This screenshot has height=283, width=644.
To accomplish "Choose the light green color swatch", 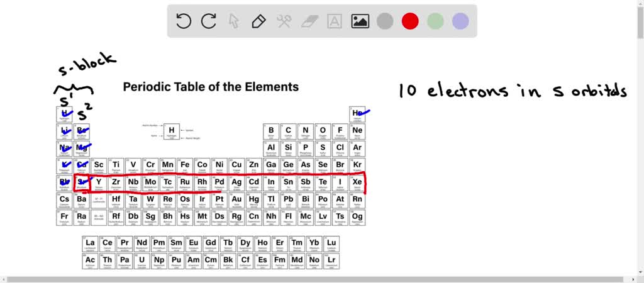I will 435,21.
